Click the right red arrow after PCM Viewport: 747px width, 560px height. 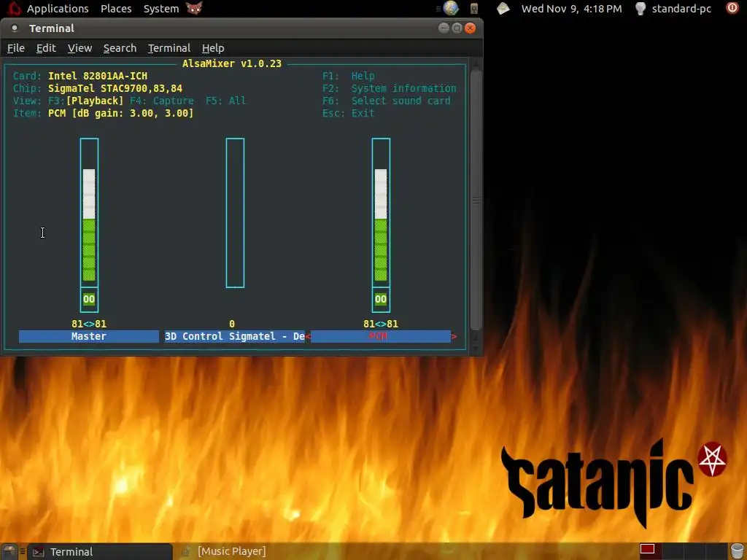[454, 337]
